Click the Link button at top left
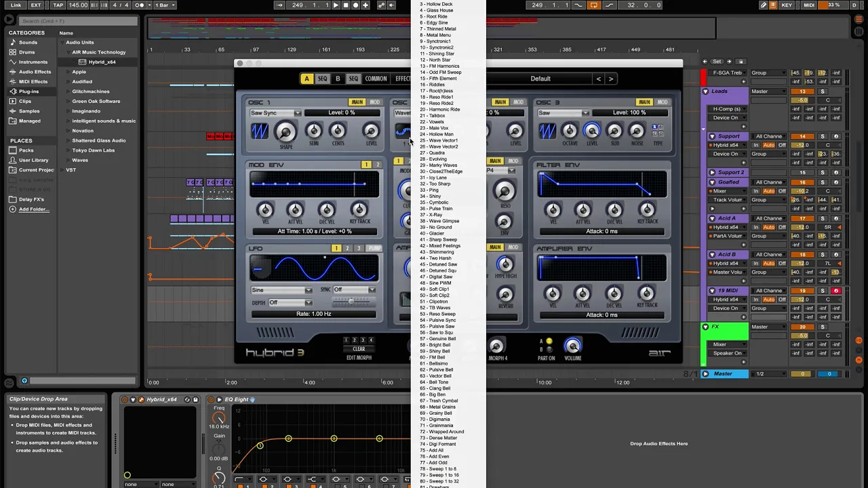Screen dimensions: 868x488 [x=16, y=5]
